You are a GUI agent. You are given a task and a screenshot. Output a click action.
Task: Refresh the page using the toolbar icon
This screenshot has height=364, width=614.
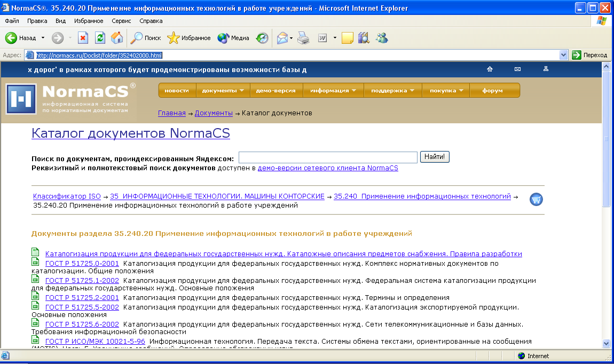click(x=100, y=38)
